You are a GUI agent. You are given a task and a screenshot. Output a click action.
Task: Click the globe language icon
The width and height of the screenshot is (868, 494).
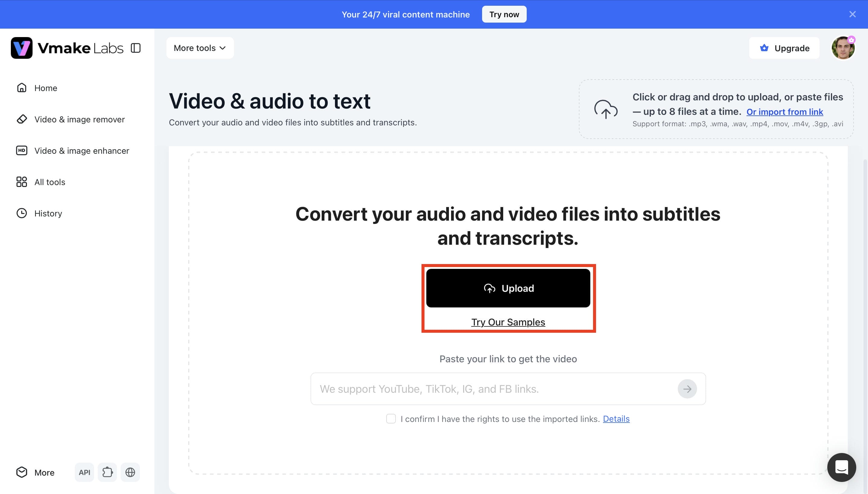[x=130, y=472]
